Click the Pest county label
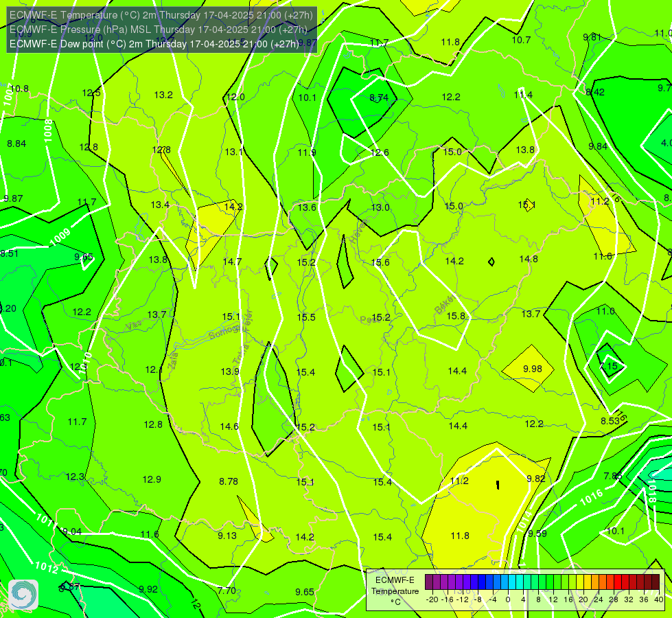 pyautogui.click(x=369, y=319)
